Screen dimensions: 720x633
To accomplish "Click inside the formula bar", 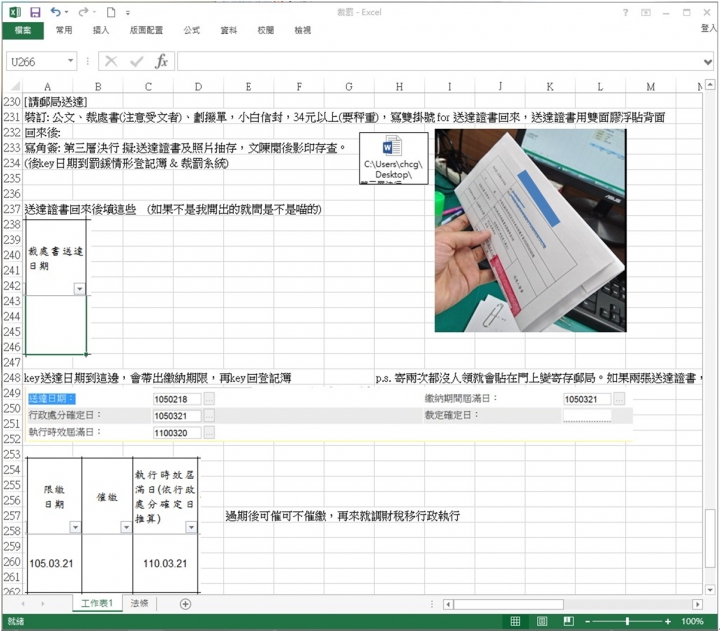I will click(439, 62).
